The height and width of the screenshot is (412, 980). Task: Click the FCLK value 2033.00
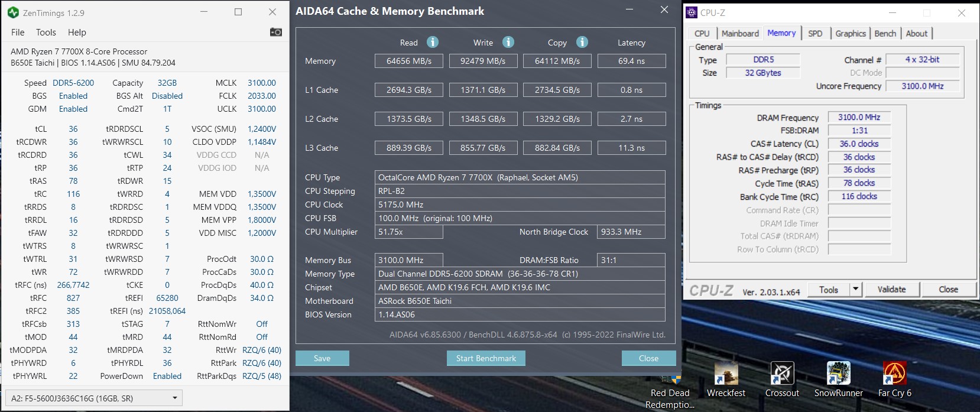point(262,96)
